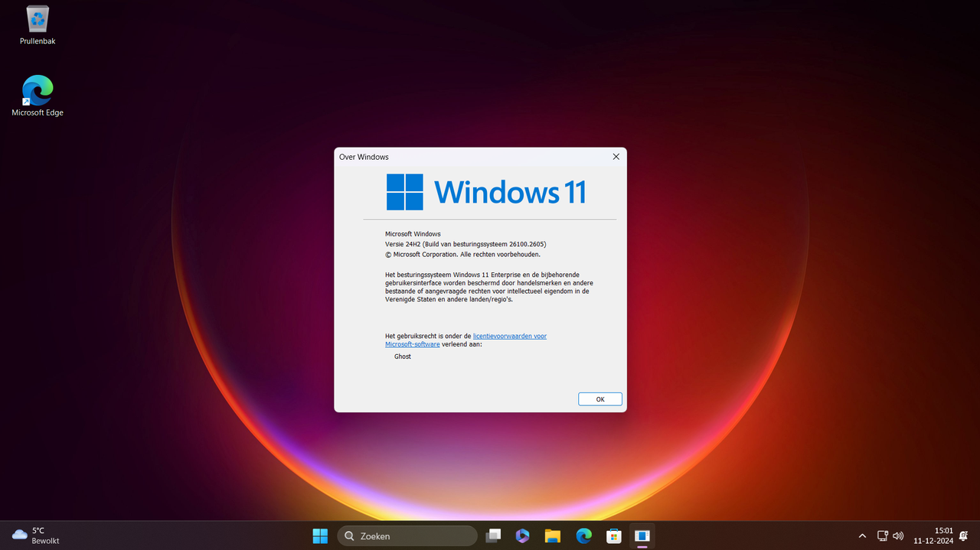Open the licentievoorwaarden voor Microsoft-software link
Viewport: 980px width, 550px height.
tap(465, 340)
